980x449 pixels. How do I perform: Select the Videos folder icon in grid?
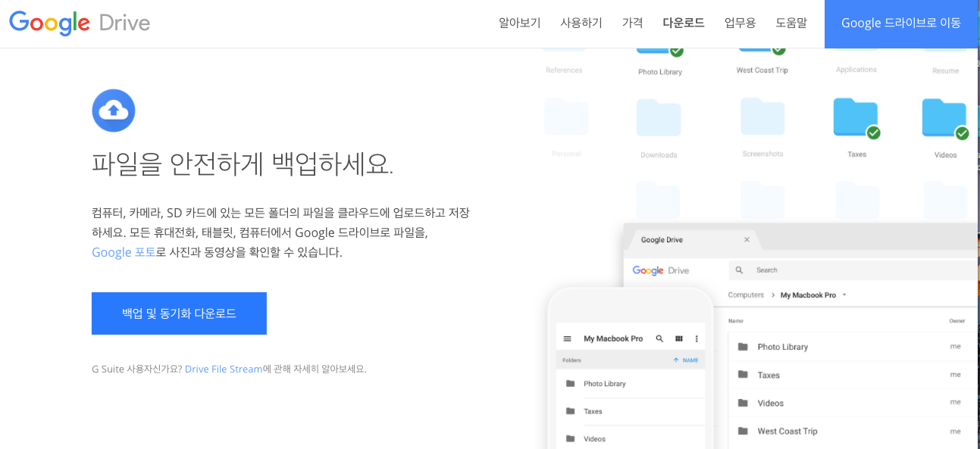click(945, 118)
